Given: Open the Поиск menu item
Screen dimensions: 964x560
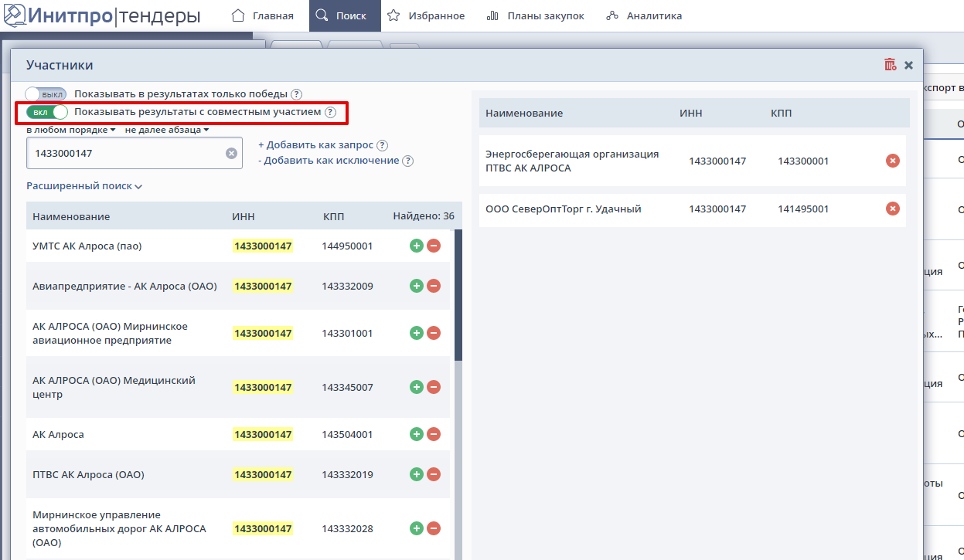Looking at the screenshot, I should point(345,15).
